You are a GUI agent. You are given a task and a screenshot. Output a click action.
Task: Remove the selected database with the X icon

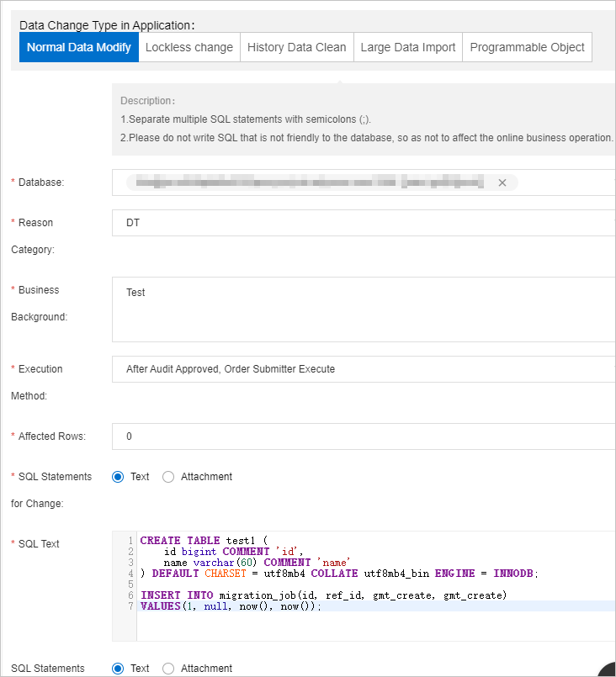pyautogui.click(x=502, y=182)
